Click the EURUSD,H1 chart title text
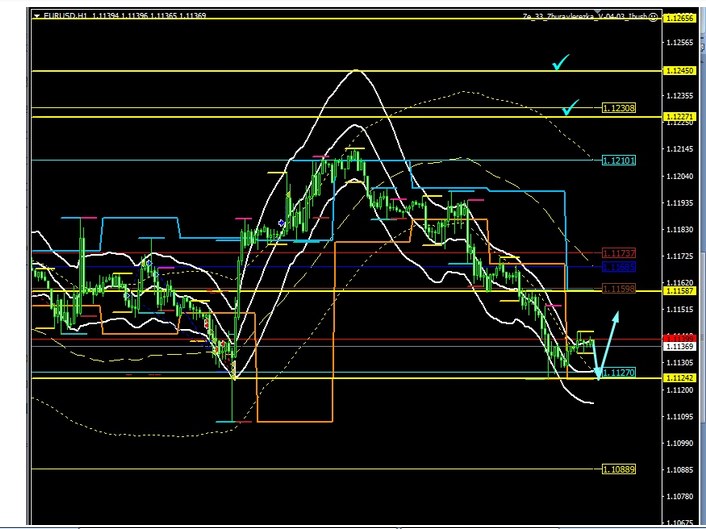 62,17
